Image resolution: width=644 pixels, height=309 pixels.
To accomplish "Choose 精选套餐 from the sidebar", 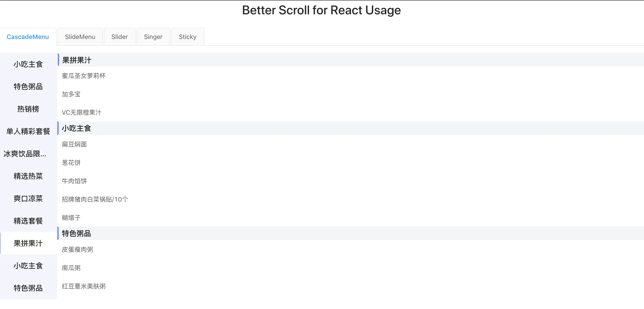I will point(28,221).
